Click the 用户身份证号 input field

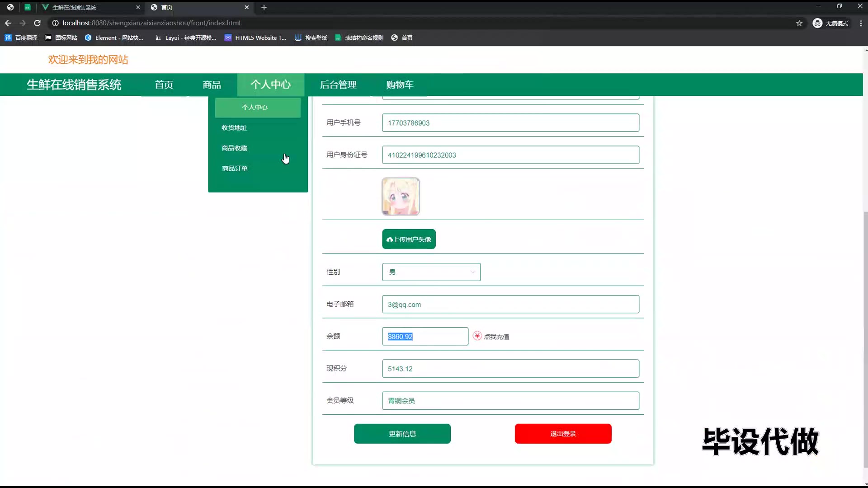click(x=510, y=155)
